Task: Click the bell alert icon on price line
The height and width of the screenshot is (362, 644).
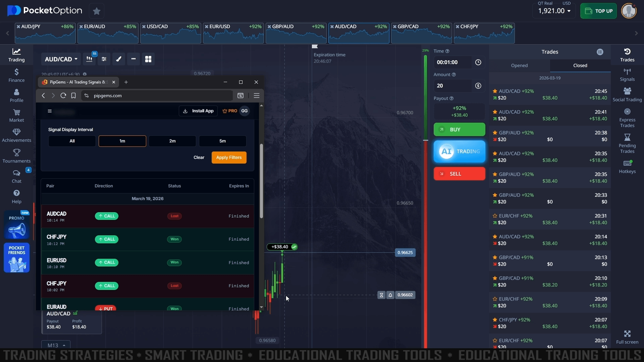Action: pyautogui.click(x=390, y=295)
